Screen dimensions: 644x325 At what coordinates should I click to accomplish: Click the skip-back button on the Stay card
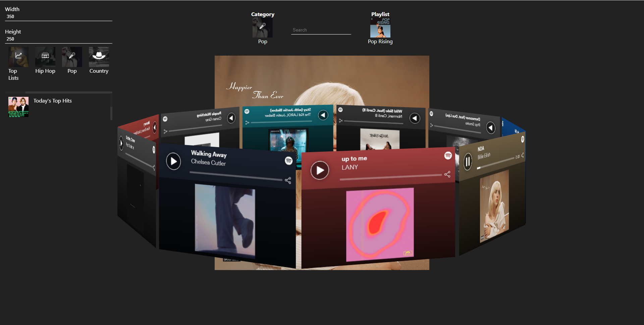(x=323, y=115)
